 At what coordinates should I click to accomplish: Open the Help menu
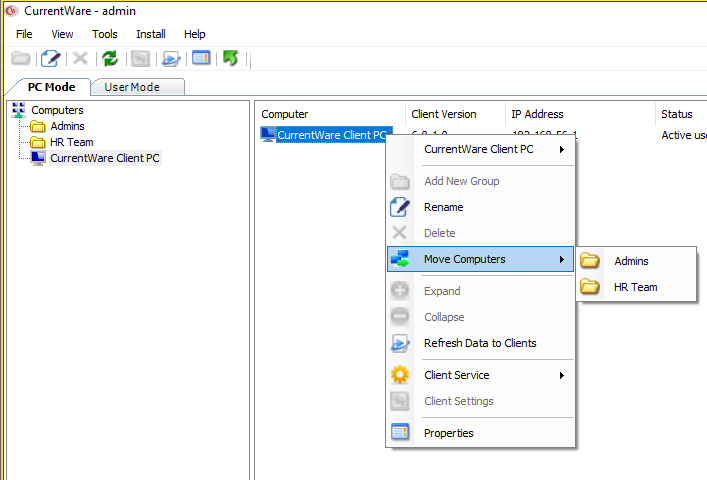tap(194, 34)
